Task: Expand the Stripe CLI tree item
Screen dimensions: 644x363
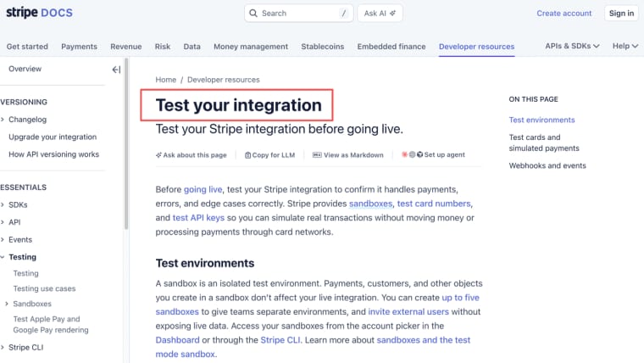Action: coord(3,348)
